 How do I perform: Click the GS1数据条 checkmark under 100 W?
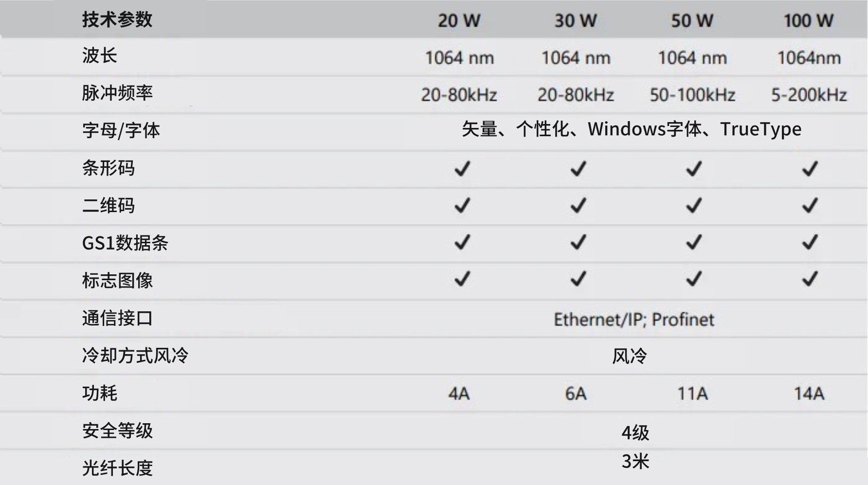pyautogui.click(x=810, y=242)
